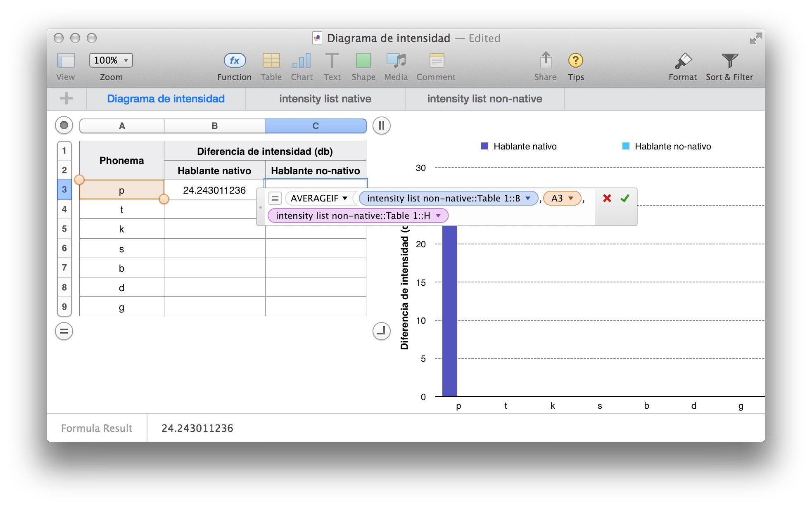812x507 pixels.
Task: Click the Hablante nativo legend color swatch
Action: tap(485, 146)
